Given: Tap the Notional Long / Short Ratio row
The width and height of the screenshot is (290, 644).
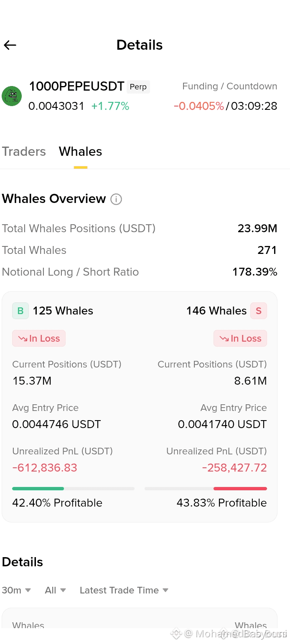Looking at the screenshot, I should point(140,272).
